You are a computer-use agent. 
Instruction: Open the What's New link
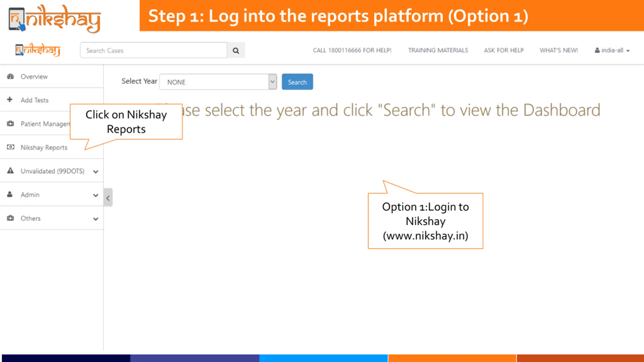click(x=559, y=50)
